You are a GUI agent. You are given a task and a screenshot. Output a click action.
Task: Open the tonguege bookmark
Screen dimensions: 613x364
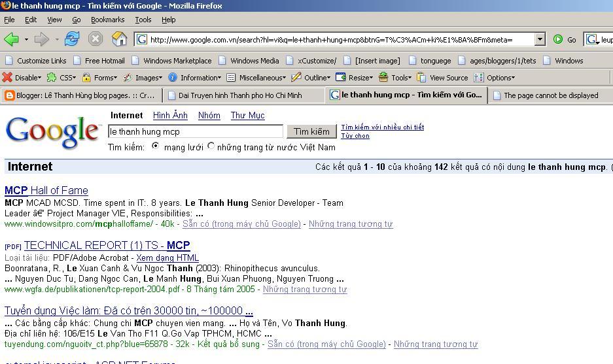[x=430, y=61]
